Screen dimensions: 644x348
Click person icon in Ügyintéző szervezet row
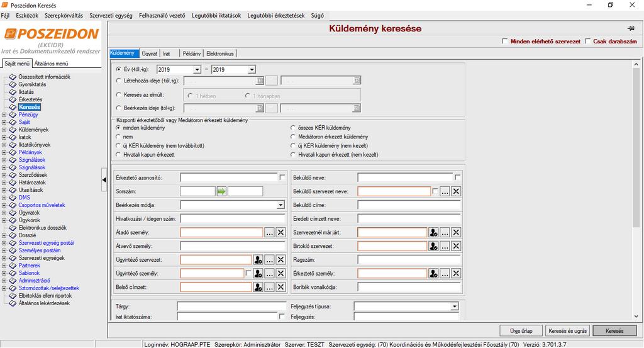click(x=258, y=260)
